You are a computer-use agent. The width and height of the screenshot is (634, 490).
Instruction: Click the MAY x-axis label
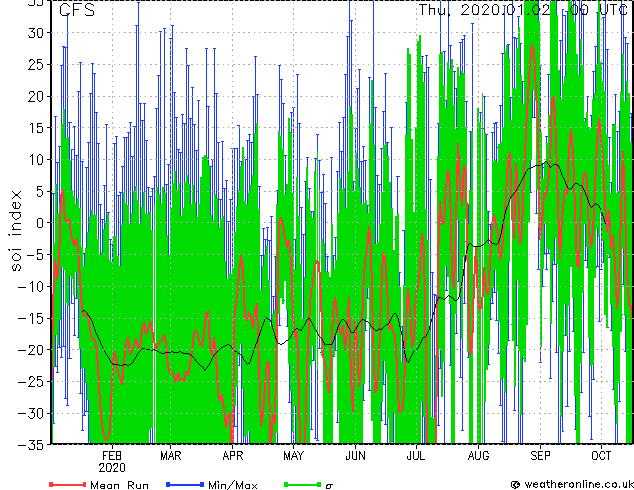[x=293, y=456]
